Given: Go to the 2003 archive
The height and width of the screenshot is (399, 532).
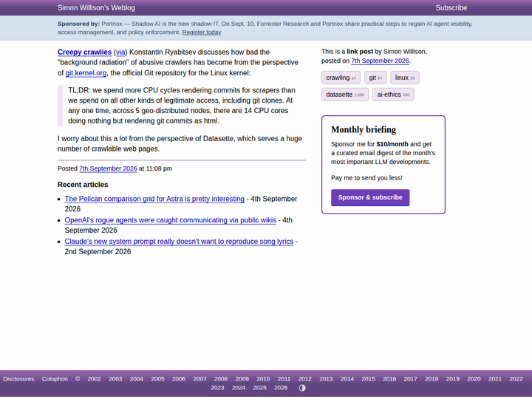Looking at the screenshot, I should click(115, 379).
